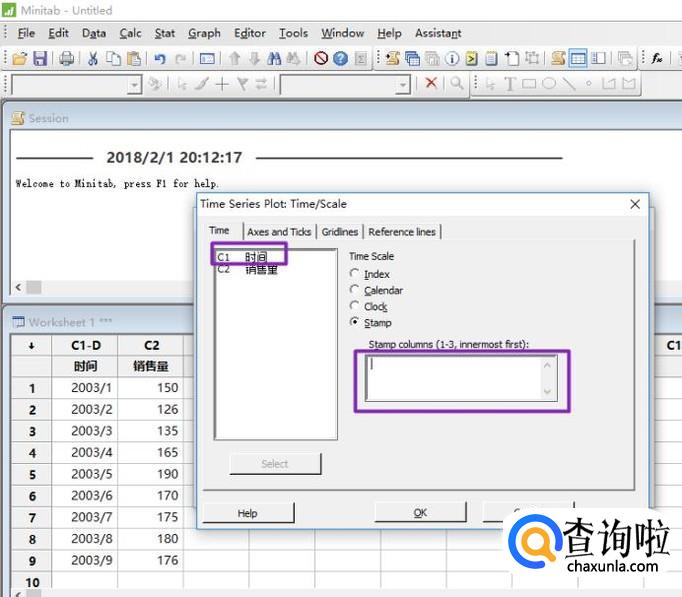Click the Copy icon in the toolbar
This screenshot has width=682, height=597.
(x=114, y=58)
